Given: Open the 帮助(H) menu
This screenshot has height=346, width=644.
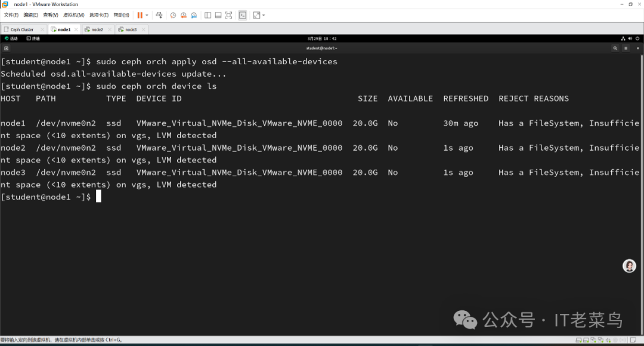Looking at the screenshot, I should (121, 15).
